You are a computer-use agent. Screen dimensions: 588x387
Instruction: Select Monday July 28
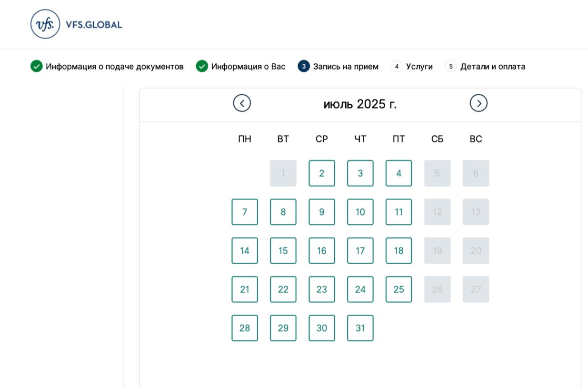click(x=245, y=328)
